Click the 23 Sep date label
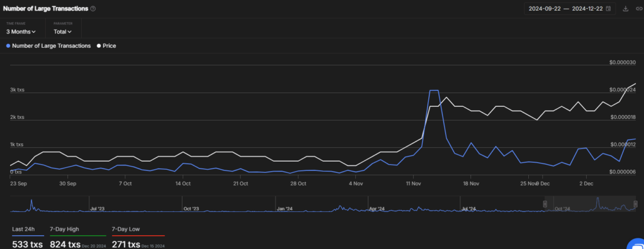The height and width of the screenshot is (249, 644). [18, 184]
